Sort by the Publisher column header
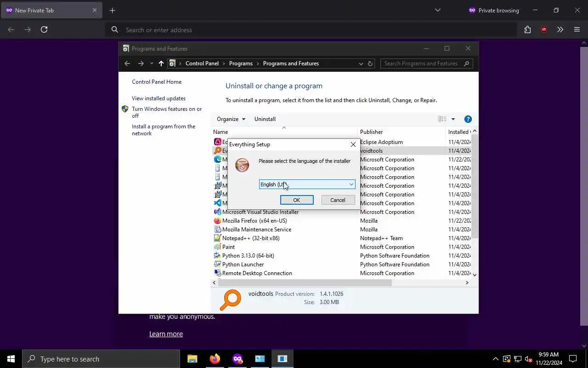Viewport: 588px width, 368px height. pos(401,132)
